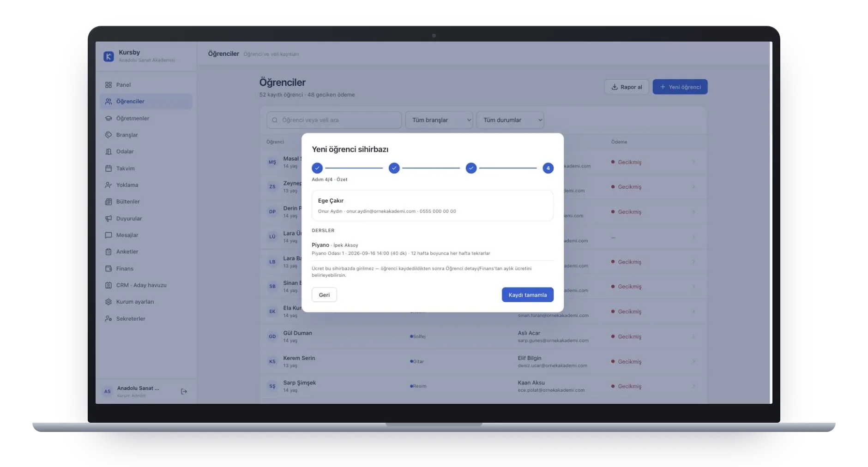868x467 pixels.
Task: Go to wizard step one checkmark
Action: (x=317, y=168)
